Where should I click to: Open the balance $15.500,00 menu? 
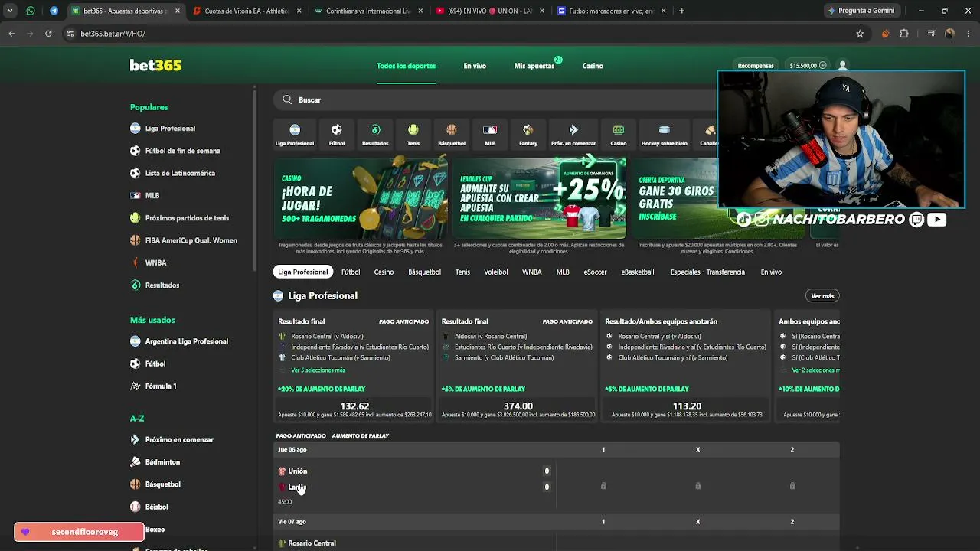[808, 66]
